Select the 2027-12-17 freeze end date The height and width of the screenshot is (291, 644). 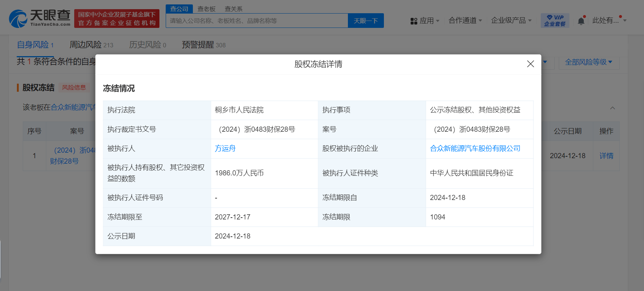(x=233, y=217)
